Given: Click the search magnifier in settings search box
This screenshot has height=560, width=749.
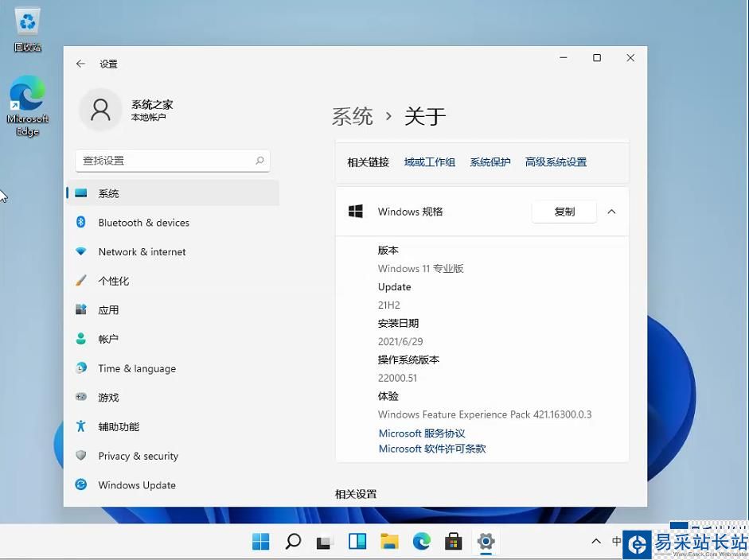Looking at the screenshot, I should pyautogui.click(x=259, y=161).
